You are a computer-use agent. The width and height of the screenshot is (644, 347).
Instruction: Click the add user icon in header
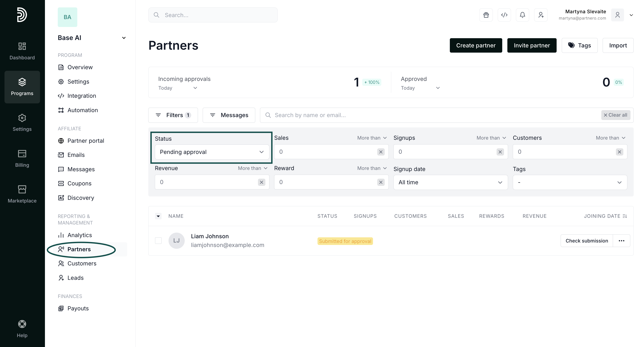541,15
